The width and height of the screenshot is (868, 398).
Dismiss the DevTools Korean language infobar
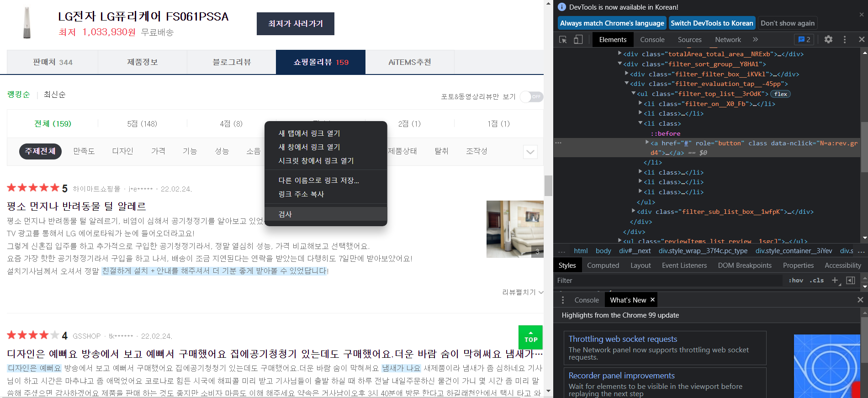(862, 15)
